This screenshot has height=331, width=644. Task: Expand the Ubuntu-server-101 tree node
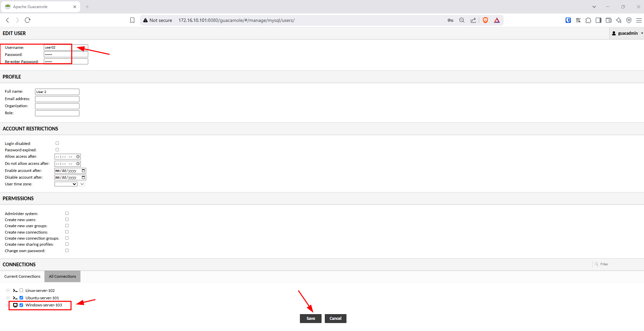point(8,298)
